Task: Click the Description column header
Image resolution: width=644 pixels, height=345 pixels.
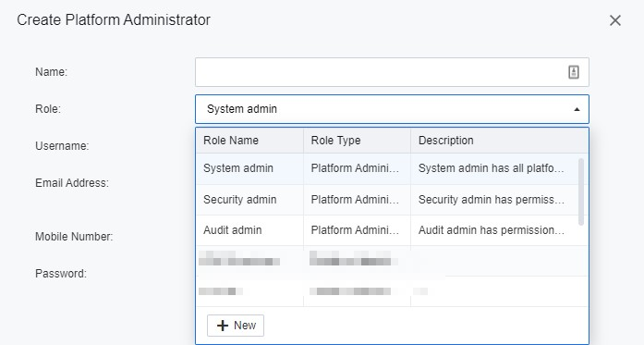Action: tap(499, 141)
